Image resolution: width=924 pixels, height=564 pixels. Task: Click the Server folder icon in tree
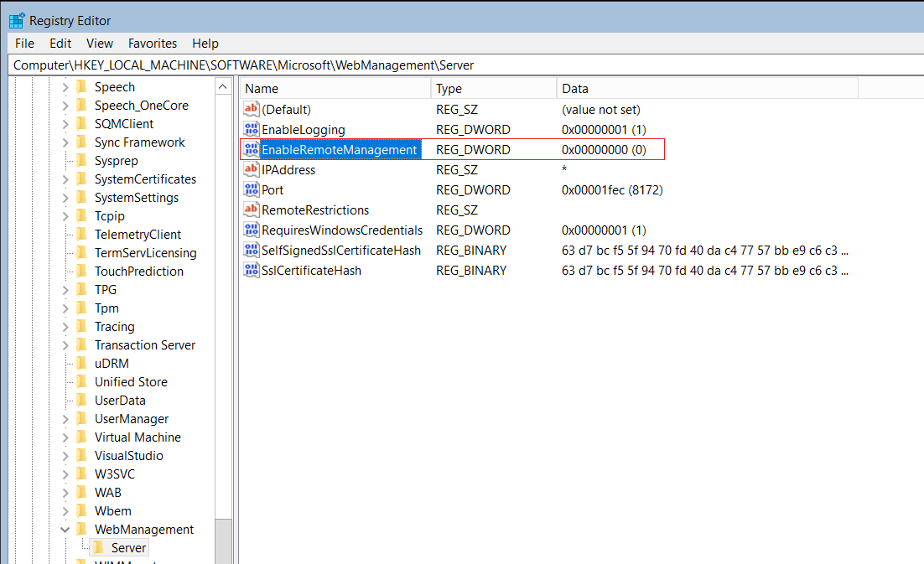pyautogui.click(x=99, y=547)
